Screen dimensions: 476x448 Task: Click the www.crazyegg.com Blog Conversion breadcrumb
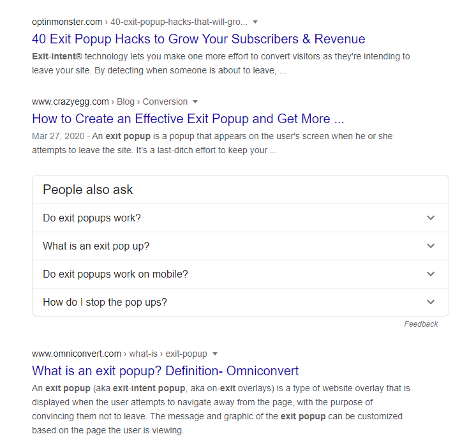point(110,101)
